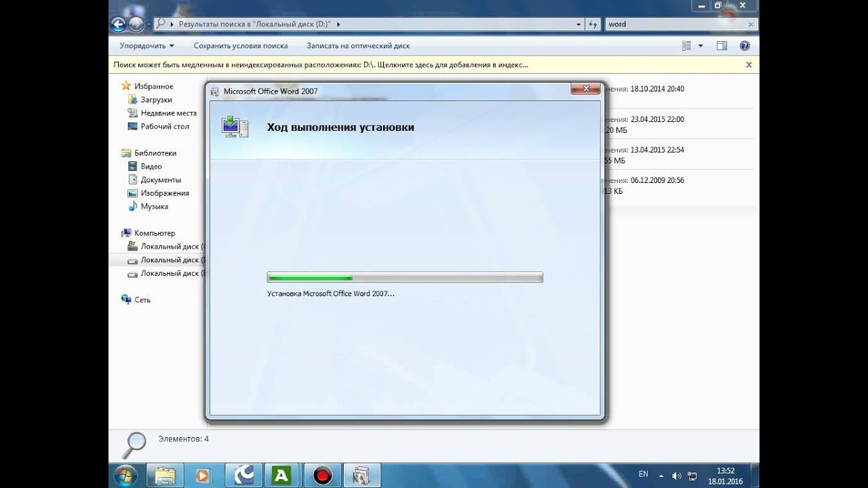
Task: Click the magnifier icon in the details pane
Action: coord(134,445)
